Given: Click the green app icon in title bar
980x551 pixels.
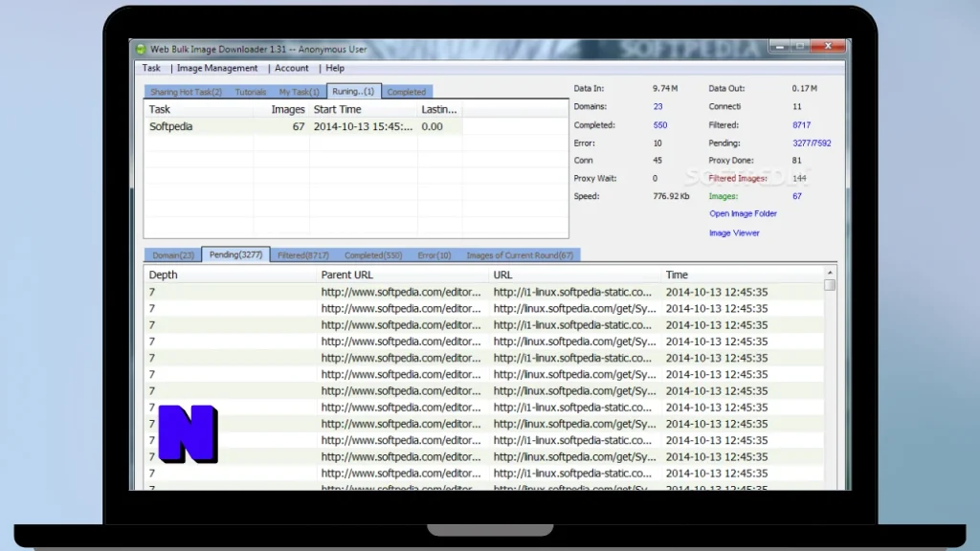Looking at the screenshot, I should 141,49.
